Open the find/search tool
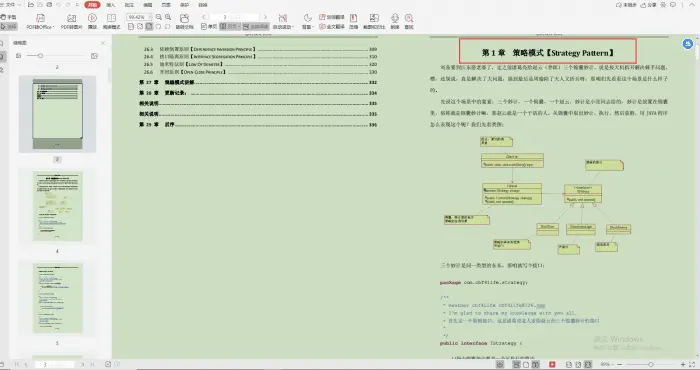This screenshot has height=370, width=700. pos(409,21)
